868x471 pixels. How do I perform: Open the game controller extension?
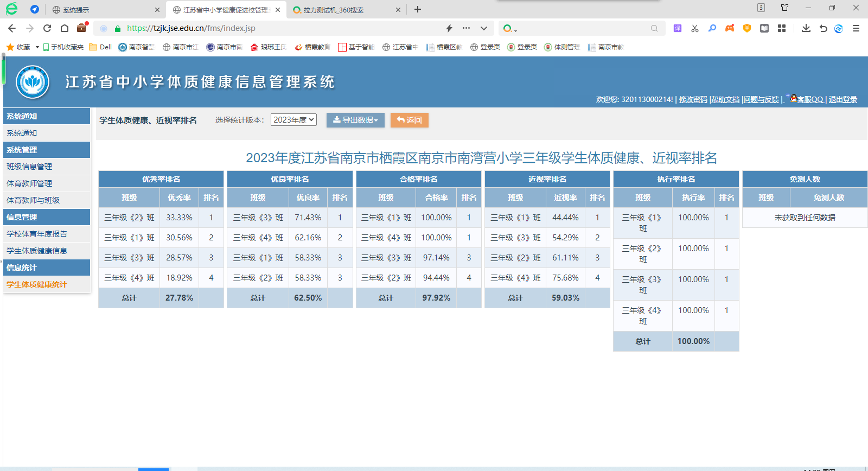pyautogui.click(x=730, y=28)
